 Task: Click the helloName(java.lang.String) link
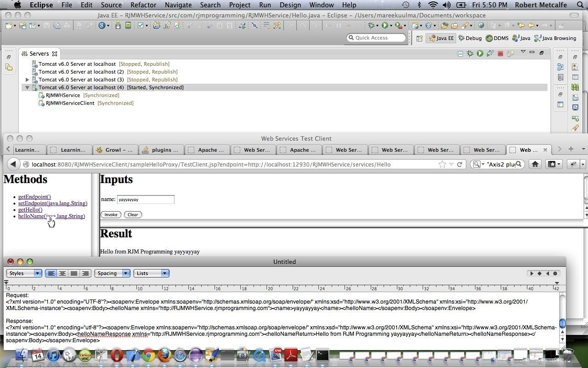[x=51, y=216]
